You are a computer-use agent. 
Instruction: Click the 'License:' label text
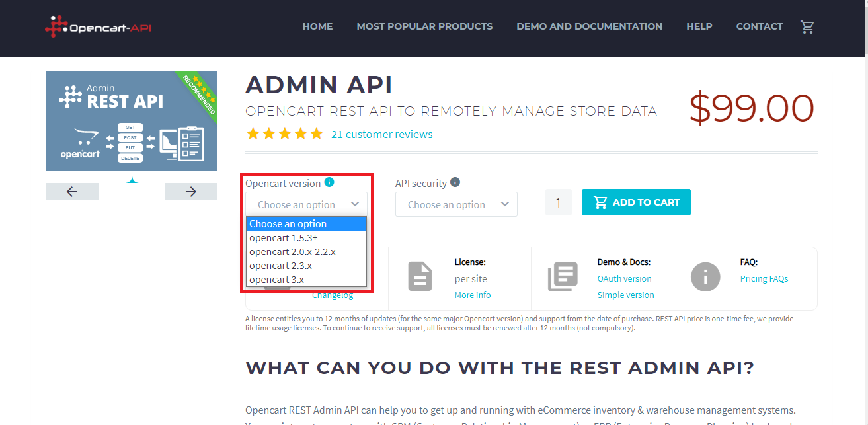coord(470,262)
